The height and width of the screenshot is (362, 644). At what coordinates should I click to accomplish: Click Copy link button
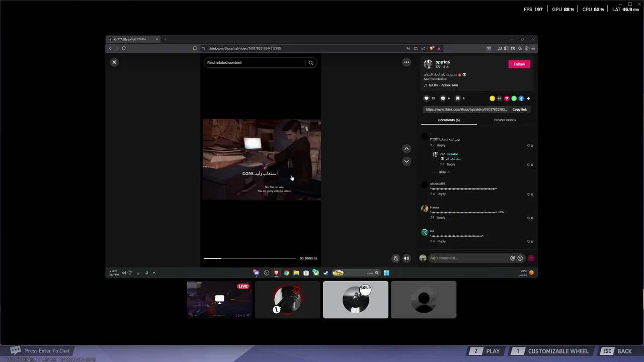[x=520, y=109]
